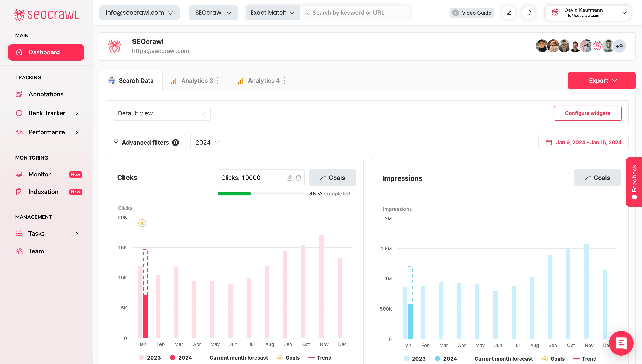
Task: Open Analytics 3 tab options menu
Action: tap(218, 81)
